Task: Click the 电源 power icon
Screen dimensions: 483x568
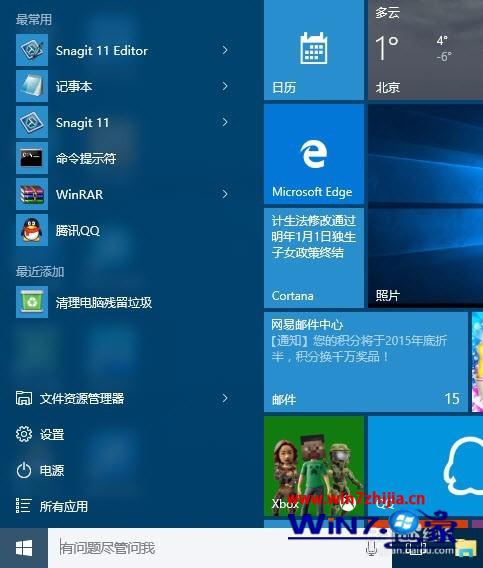Action: point(24,470)
